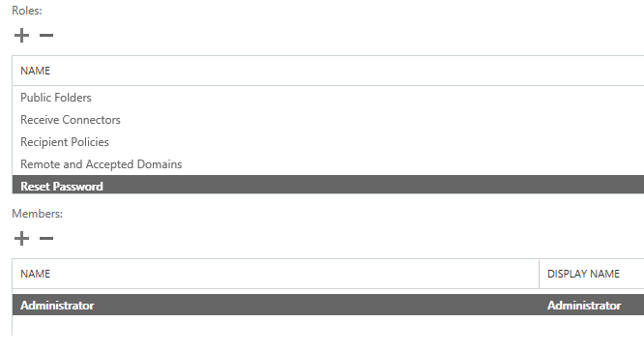Click Administrator in the display name column
Viewport: 644px width, 352px height.
pos(584,306)
